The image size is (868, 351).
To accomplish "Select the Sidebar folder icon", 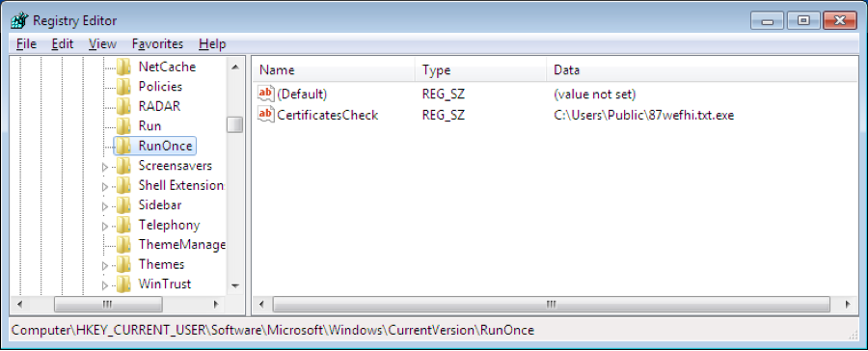I will tap(123, 205).
